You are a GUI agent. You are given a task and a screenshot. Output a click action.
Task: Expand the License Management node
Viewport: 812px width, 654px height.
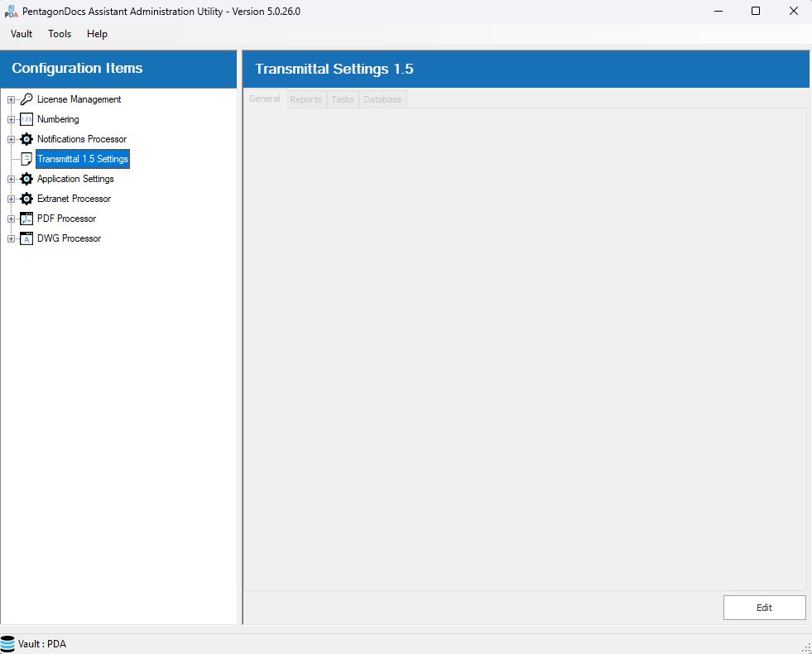(11, 99)
